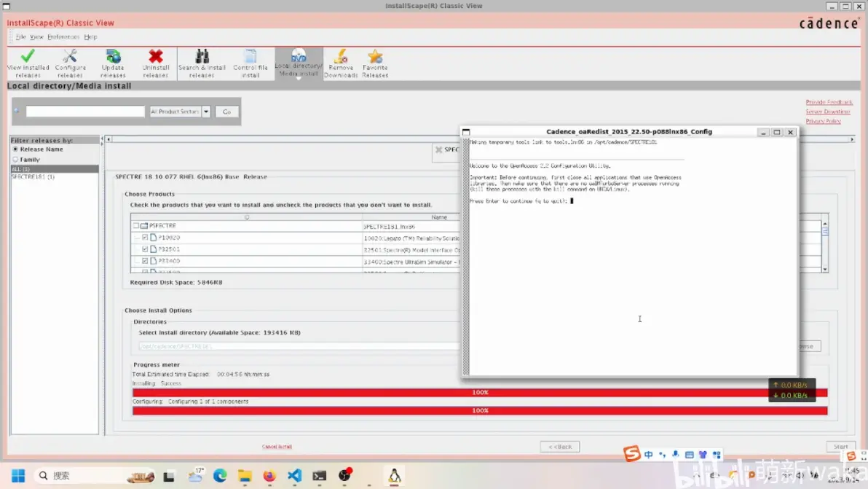Viewport: 868px width, 489px height.
Task: Open Server Downtime link
Action: [828, 112]
